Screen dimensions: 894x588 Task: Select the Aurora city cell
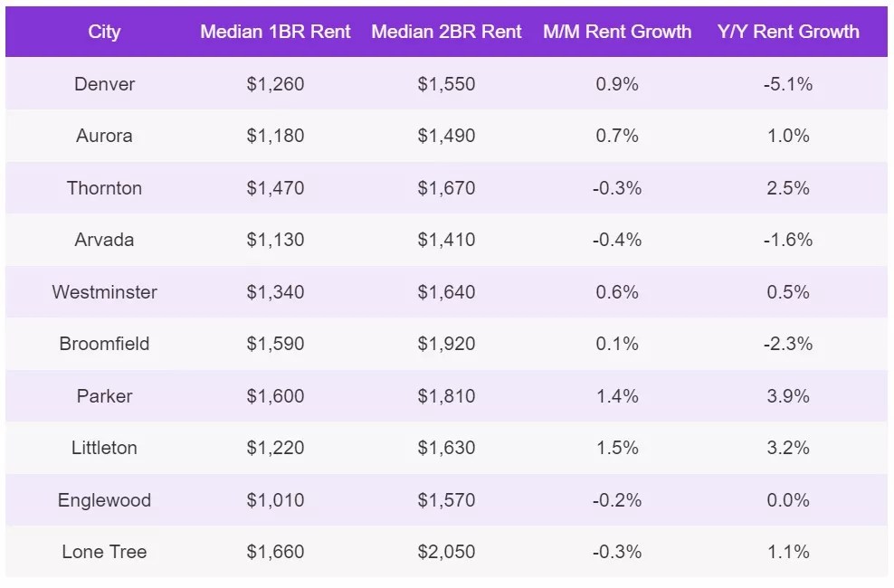click(104, 136)
